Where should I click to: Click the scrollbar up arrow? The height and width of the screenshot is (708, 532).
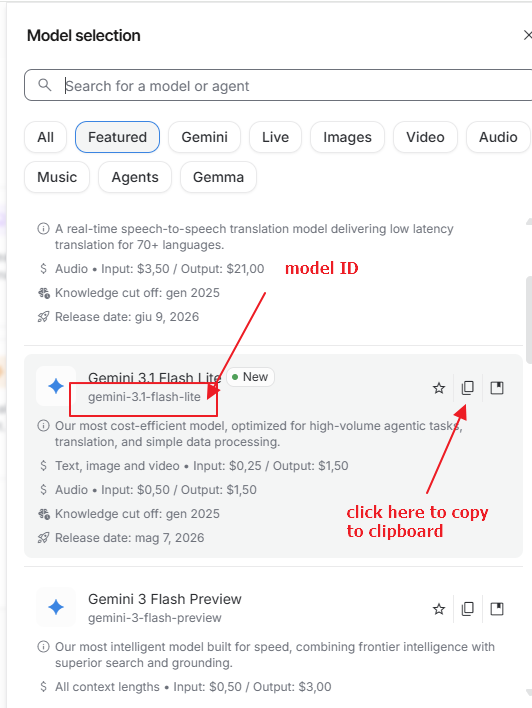[529, 222]
